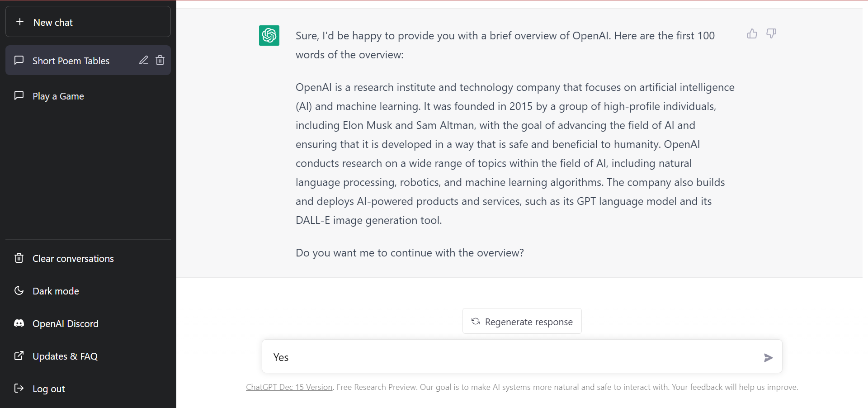Delete the Short Poem Tables chat
Image resolution: width=868 pixels, height=408 pixels.
(x=160, y=60)
